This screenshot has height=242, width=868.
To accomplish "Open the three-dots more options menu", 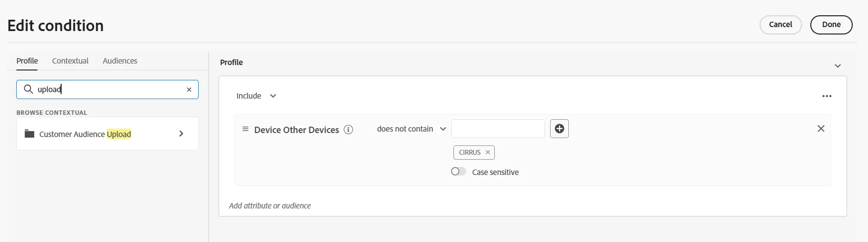I will click(827, 96).
